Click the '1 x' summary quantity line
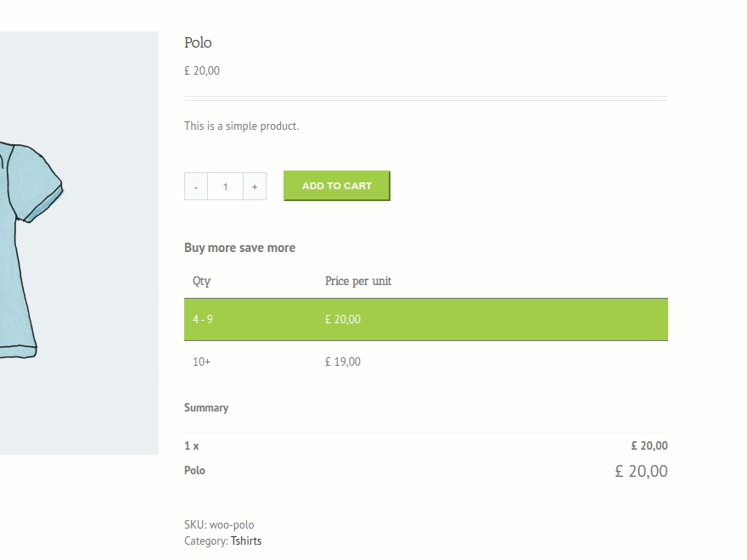This screenshot has width=747, height=560. pos(192,445)
